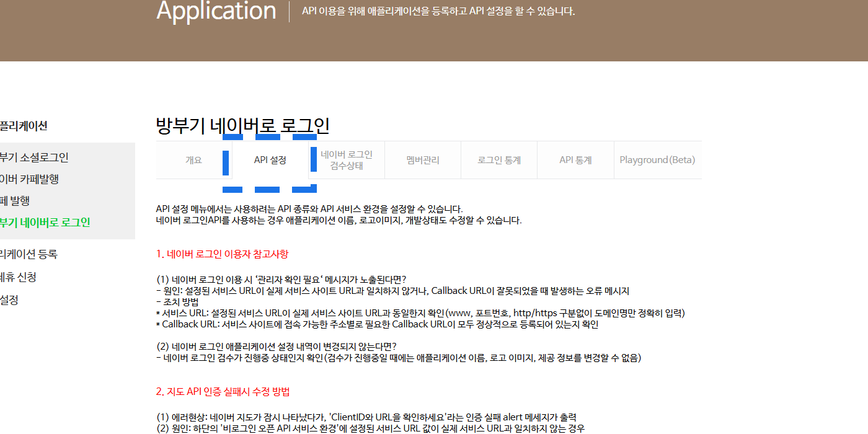Viewport: 868px width, 434px height.
Task: Click the page heading 방부기 네이버로 로그인
Action: coord(242,125)
